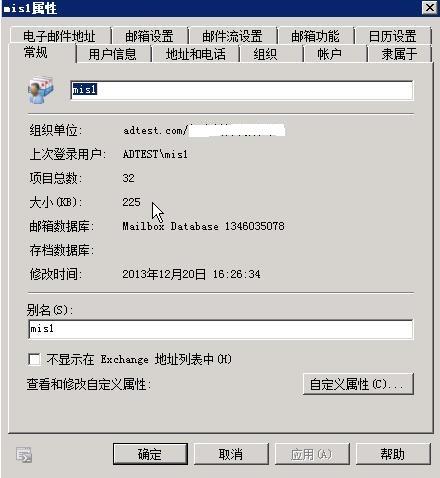
Task: Click the 确定 button
Action: pyautogui.click(x=150, y=454)
